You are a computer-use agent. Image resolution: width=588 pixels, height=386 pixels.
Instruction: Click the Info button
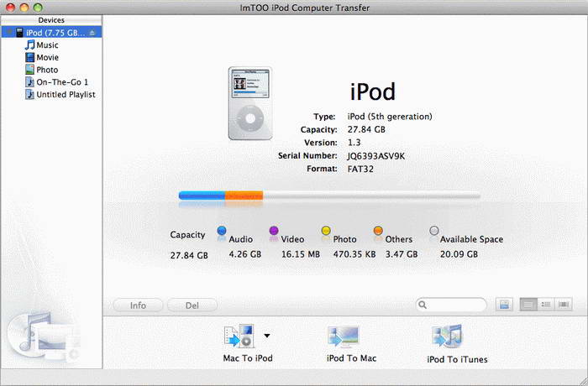tap(138, 305)
